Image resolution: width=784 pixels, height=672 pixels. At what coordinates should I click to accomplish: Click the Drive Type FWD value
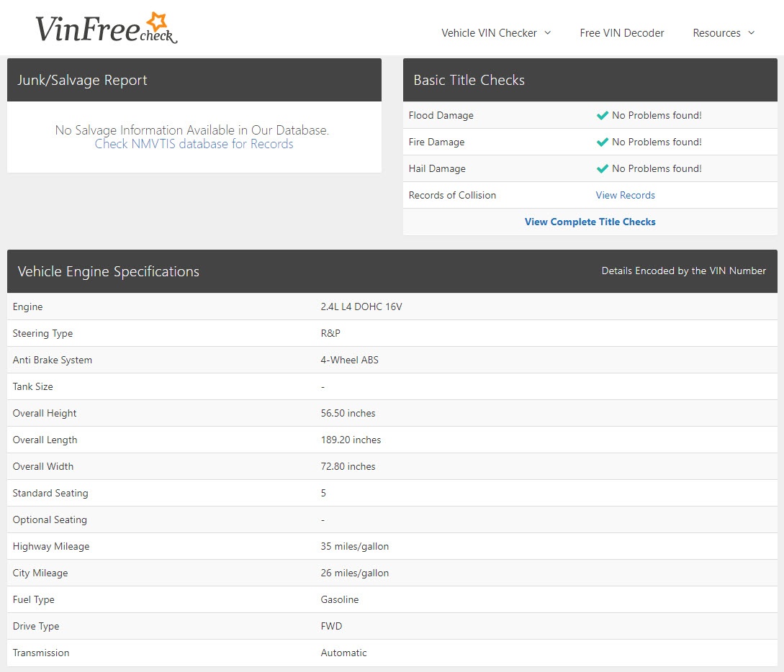[x=331, y=626]
